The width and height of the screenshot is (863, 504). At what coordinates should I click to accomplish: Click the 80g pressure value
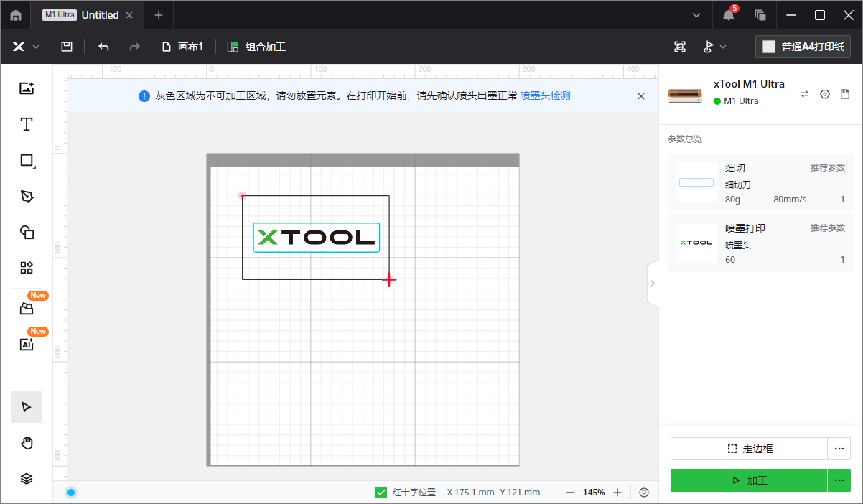coord(732,200)
